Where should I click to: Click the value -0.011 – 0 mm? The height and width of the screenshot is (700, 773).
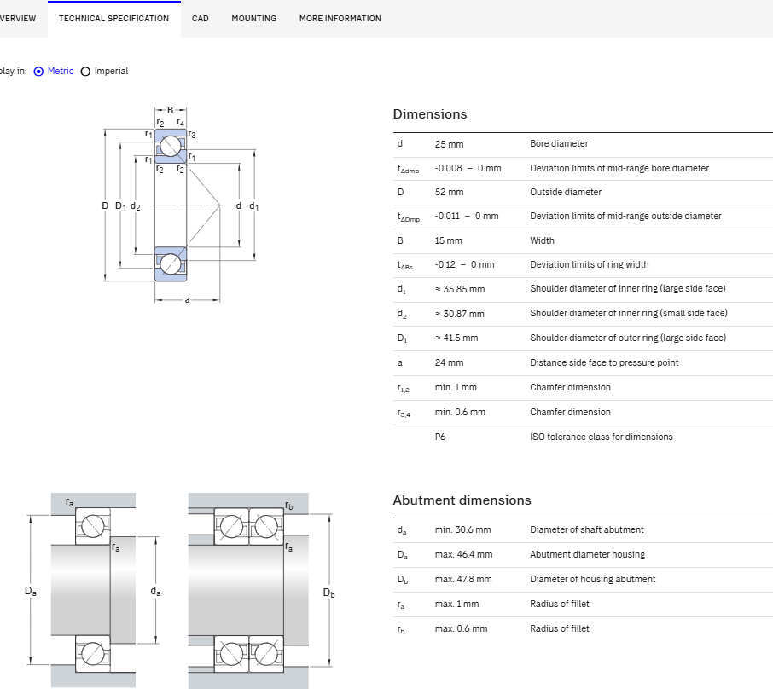[467, 216]
